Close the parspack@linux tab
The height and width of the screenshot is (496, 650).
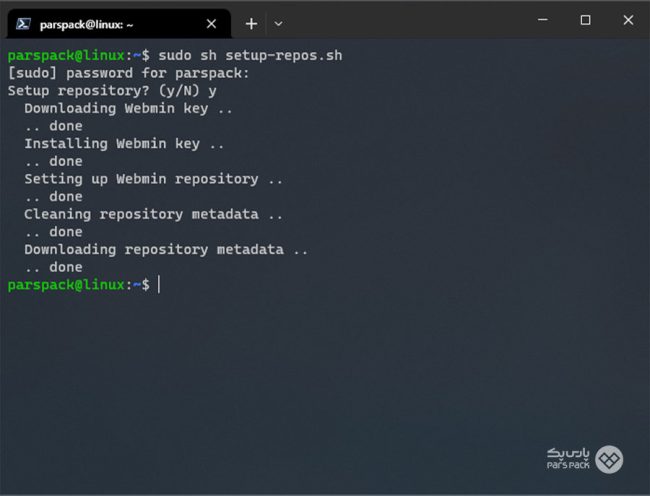click(x=211, y=24)
